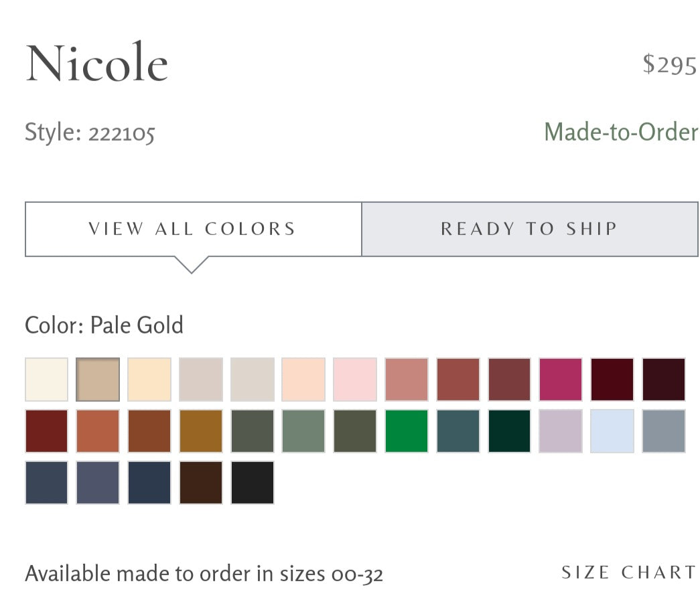Pick the sage green color swatch
The height and width of the screenshot is (614, 700).
(x=303, y=431)
